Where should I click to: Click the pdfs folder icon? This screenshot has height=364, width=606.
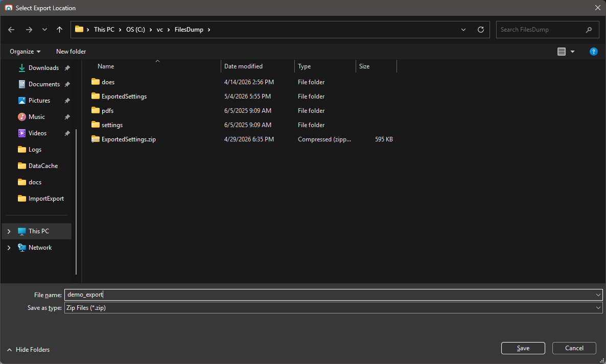point(96,110)
